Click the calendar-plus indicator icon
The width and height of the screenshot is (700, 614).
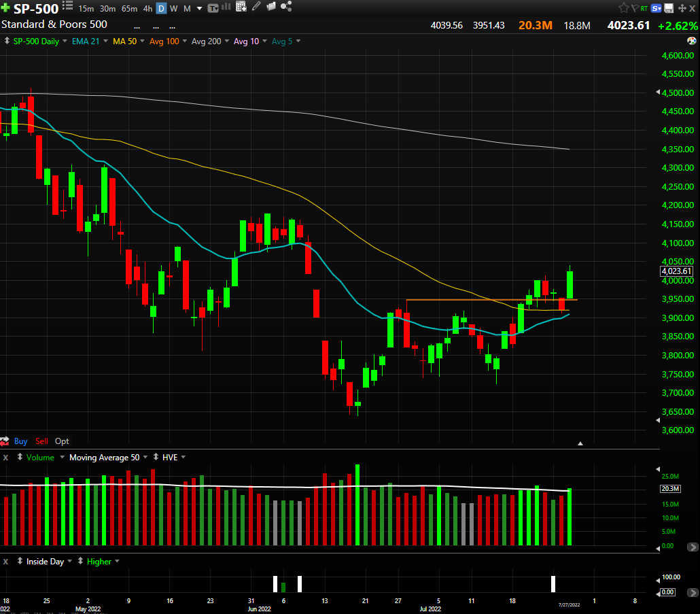click(x=241, y=6)
